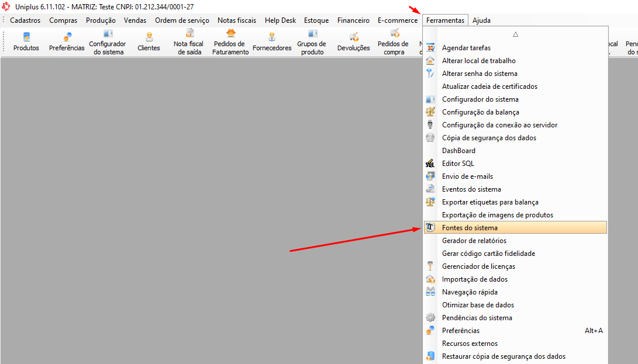The width and height of the screenshot is (638, 364).
Task: Choose Cópia de segurança dos dados
Action: (516, 138)
